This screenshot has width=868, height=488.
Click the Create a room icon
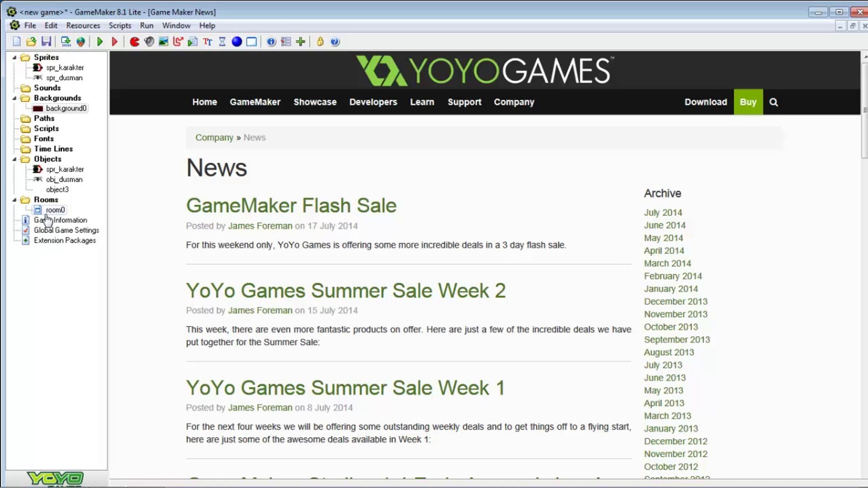point(251,42)
